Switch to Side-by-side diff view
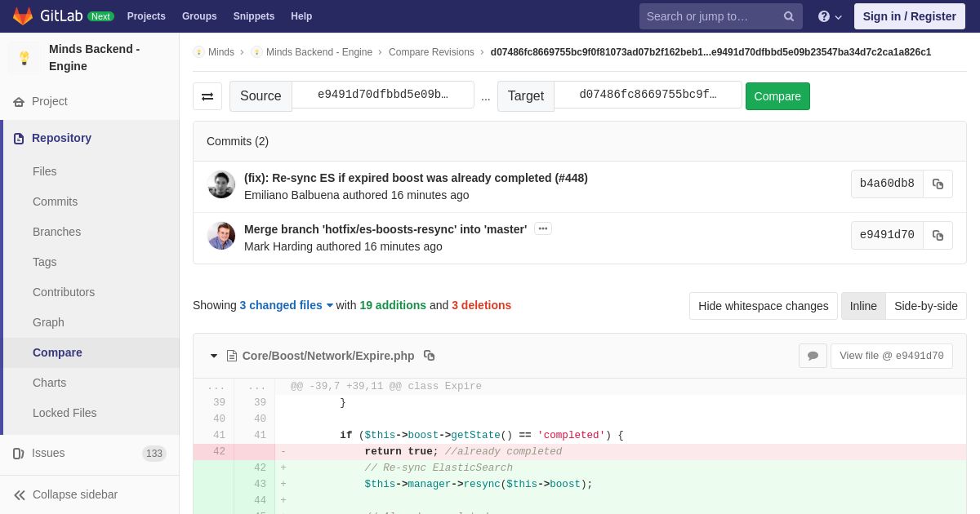Viewport: 980px width, 514px height. tap(926, 306)
